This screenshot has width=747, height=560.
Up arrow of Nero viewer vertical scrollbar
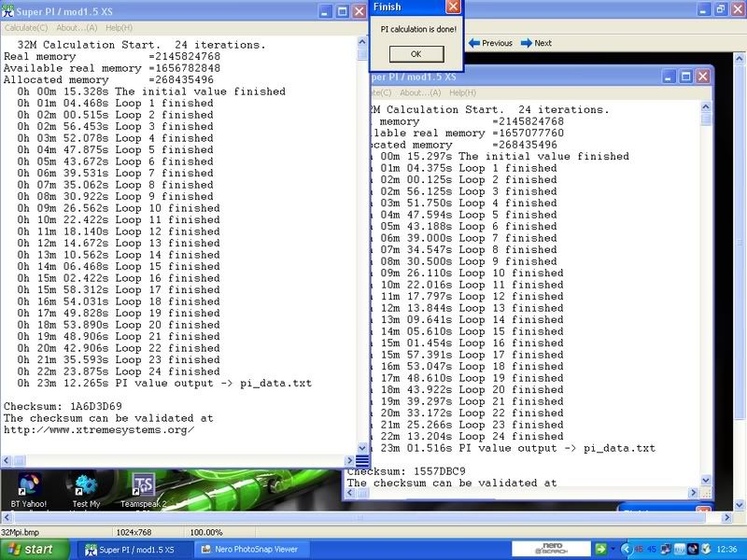[739, 59]
